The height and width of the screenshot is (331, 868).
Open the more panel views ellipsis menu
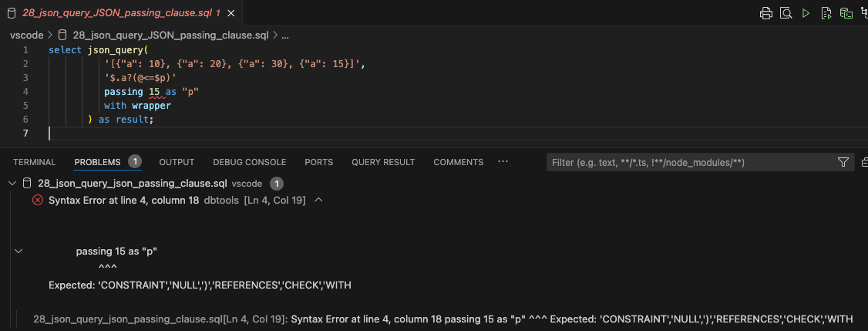click(503, 162)
